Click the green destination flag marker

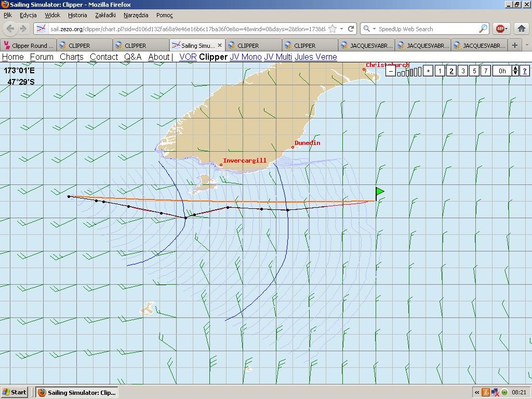380,192
